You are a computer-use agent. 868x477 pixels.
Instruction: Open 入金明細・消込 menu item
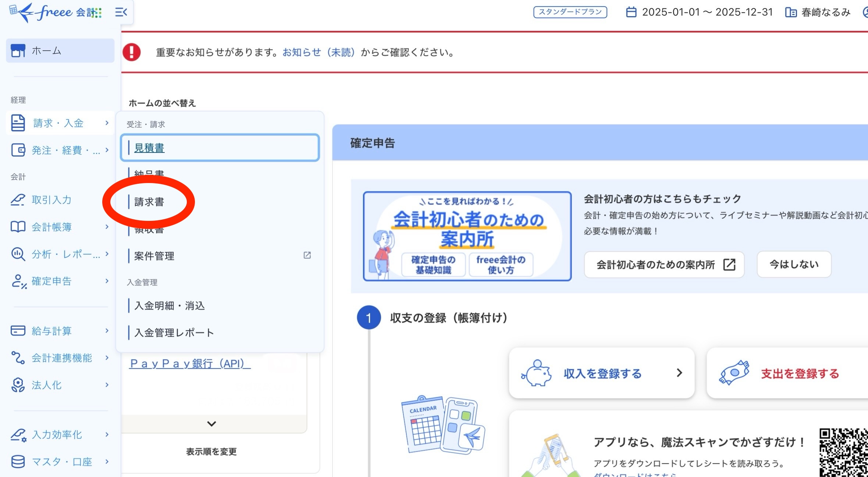click(x=170, y=306)
